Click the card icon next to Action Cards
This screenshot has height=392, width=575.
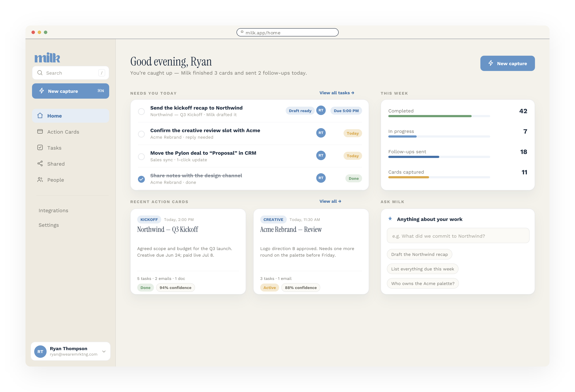(40, 131)
